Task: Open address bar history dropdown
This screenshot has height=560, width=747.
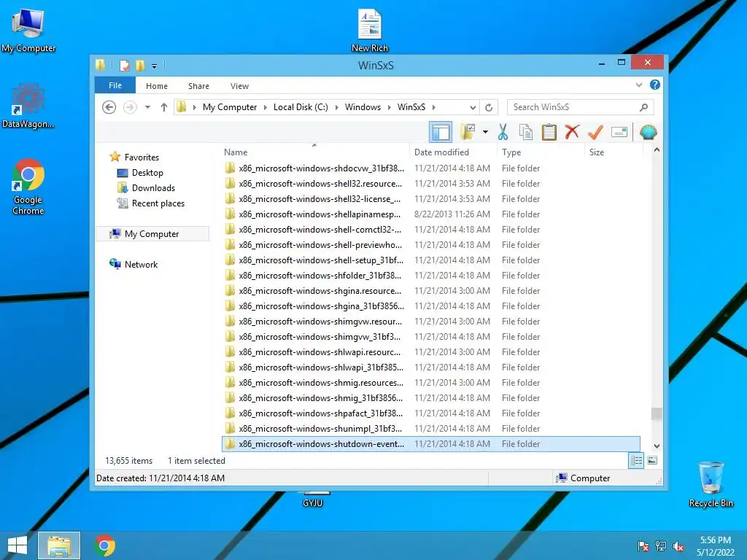Action: (473, 108)
